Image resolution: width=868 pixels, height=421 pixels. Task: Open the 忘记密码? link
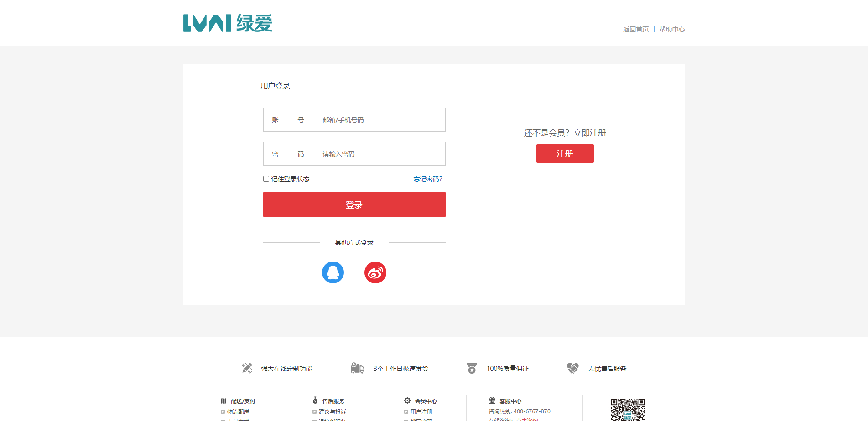point(428,179)
